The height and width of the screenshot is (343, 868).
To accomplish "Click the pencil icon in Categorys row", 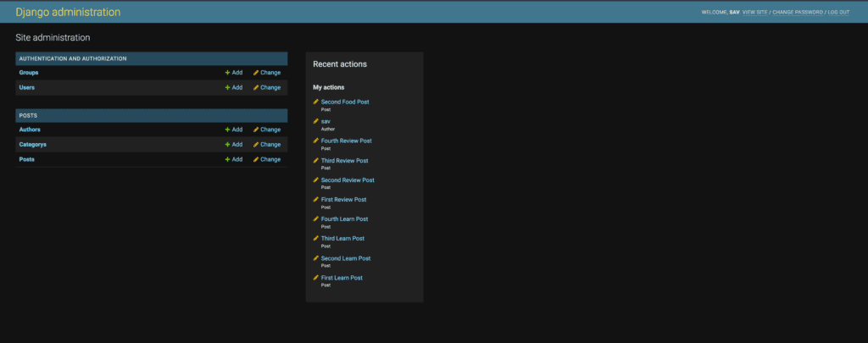I will [256, 145].
